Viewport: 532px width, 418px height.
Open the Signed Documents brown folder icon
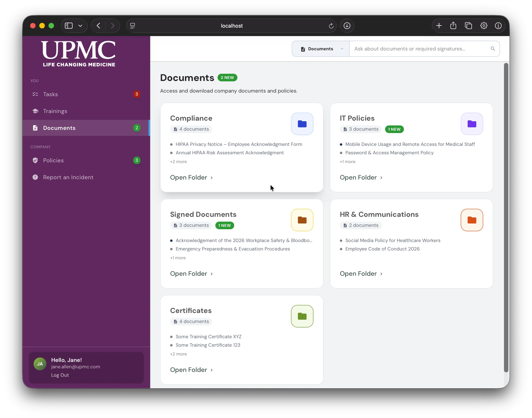(302, 220)
